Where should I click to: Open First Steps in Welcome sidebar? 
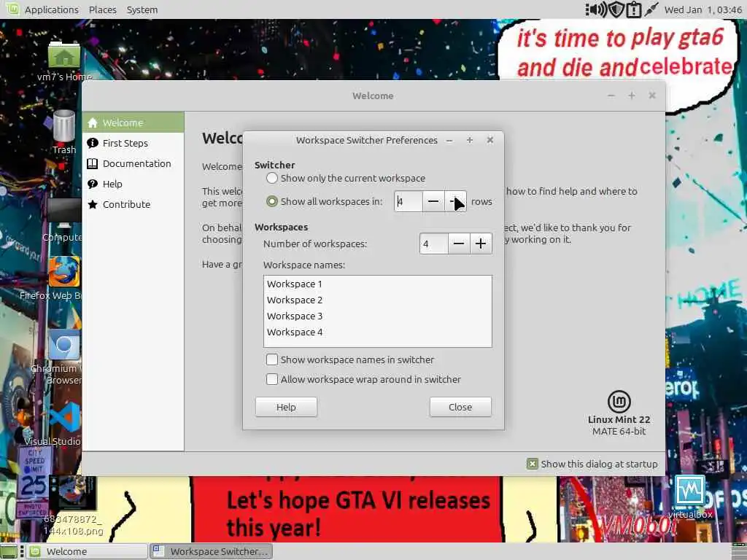133,144
